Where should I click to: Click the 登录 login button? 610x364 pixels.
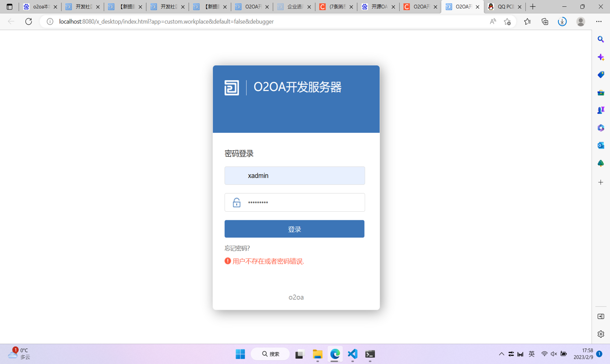pos(294,229)
